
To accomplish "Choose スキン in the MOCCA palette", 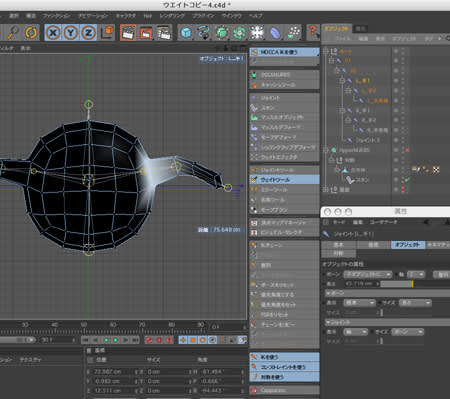I will [x=284, y=108].
